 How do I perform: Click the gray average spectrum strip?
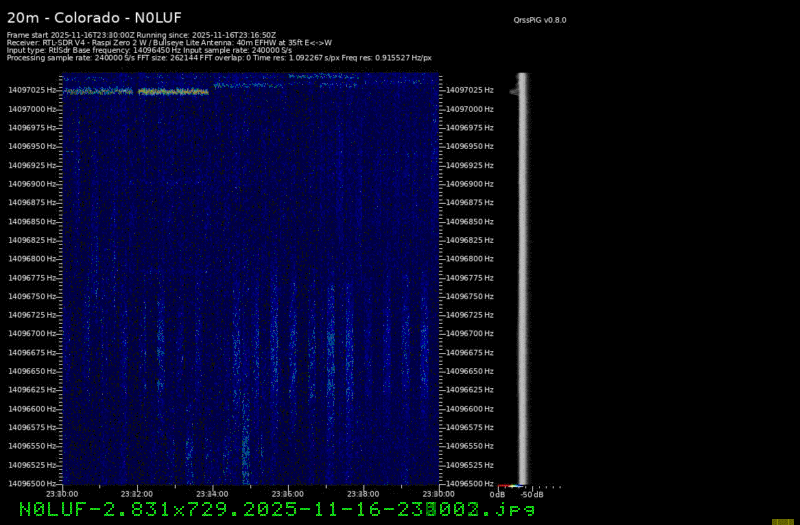[522, 279]
